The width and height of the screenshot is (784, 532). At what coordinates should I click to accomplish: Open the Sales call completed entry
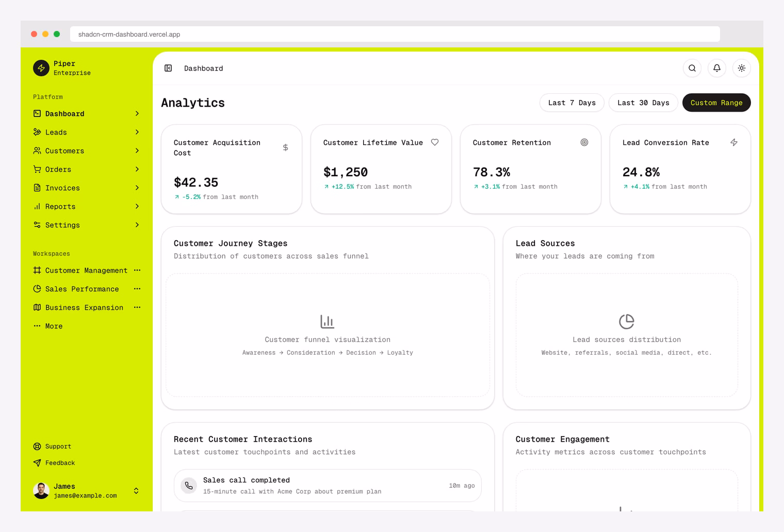point(328,486)
